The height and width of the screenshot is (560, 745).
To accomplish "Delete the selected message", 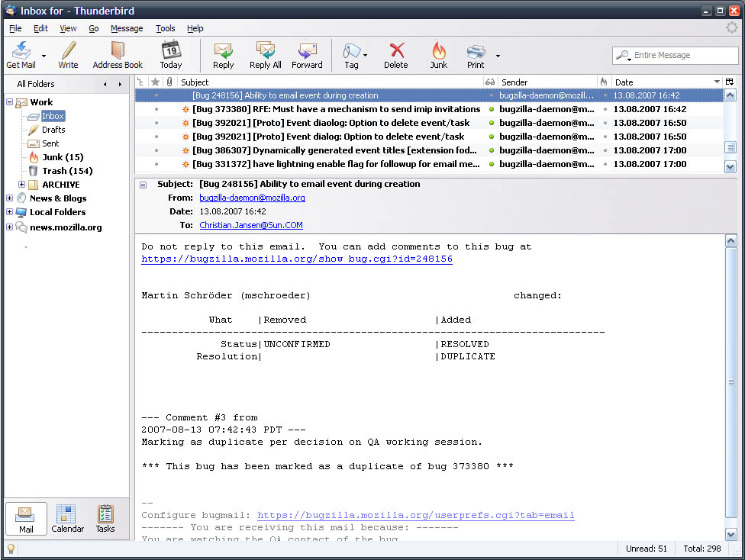I will pos(395,55).
